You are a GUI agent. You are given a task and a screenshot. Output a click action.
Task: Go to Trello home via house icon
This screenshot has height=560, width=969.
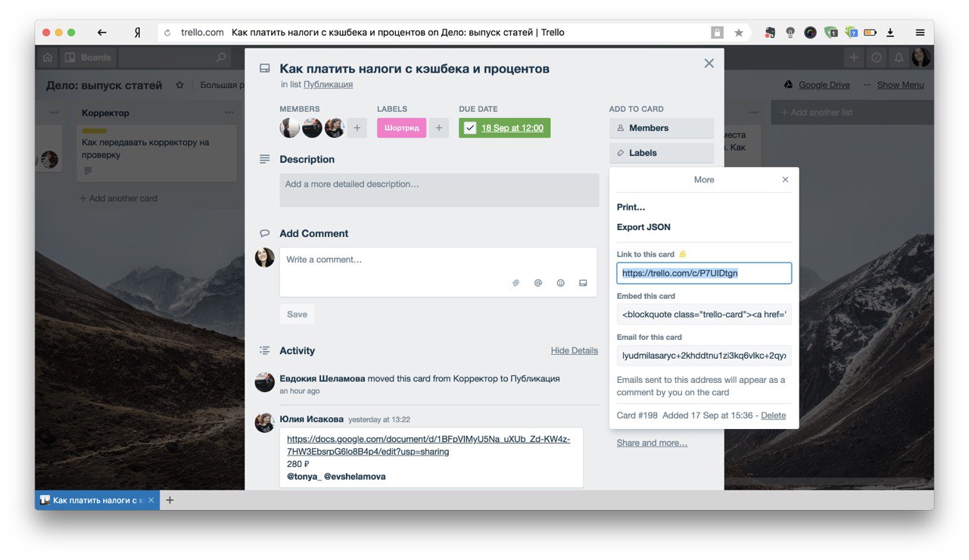coord(48,58)
